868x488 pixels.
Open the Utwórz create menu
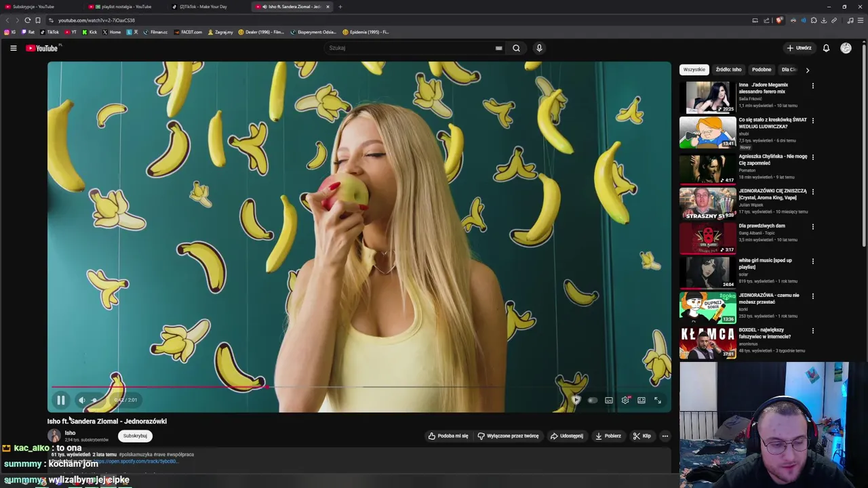pyautogui.click(x=799, y=48)
